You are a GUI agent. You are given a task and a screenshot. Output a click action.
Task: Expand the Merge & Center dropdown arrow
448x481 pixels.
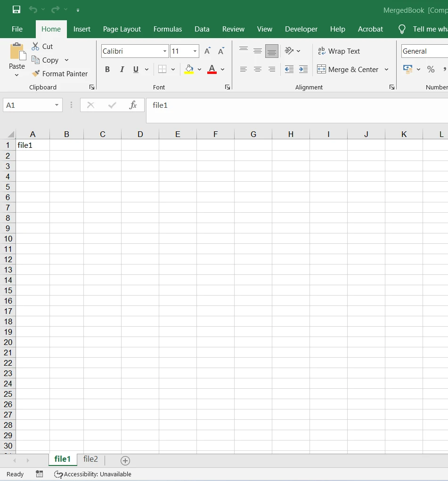[386, 69]
